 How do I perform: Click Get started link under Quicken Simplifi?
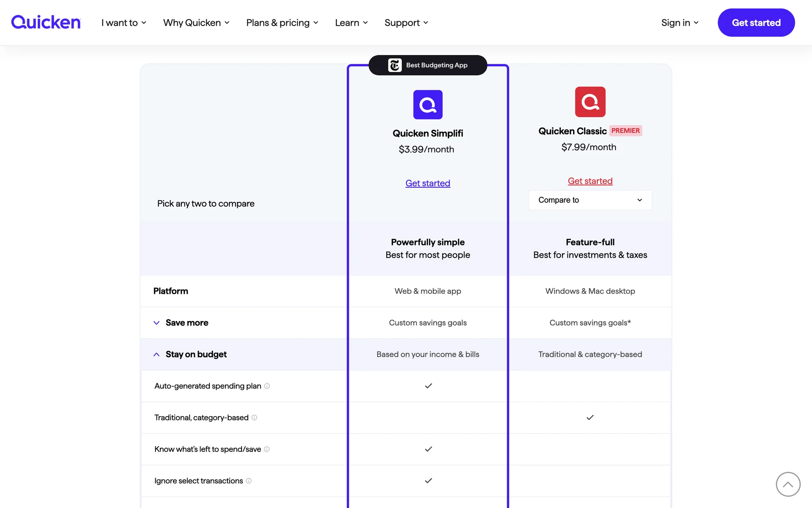pos(428,183)
